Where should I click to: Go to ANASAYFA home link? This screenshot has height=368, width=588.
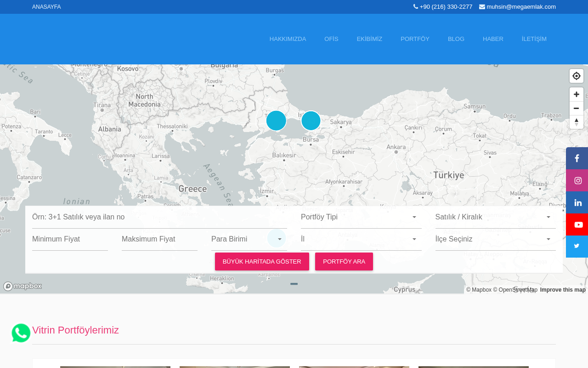[46, 7]
